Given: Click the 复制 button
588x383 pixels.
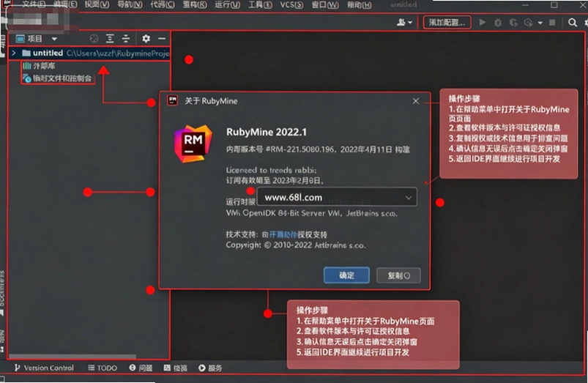Looking at the screenshot, I should [x=398, y=275].
